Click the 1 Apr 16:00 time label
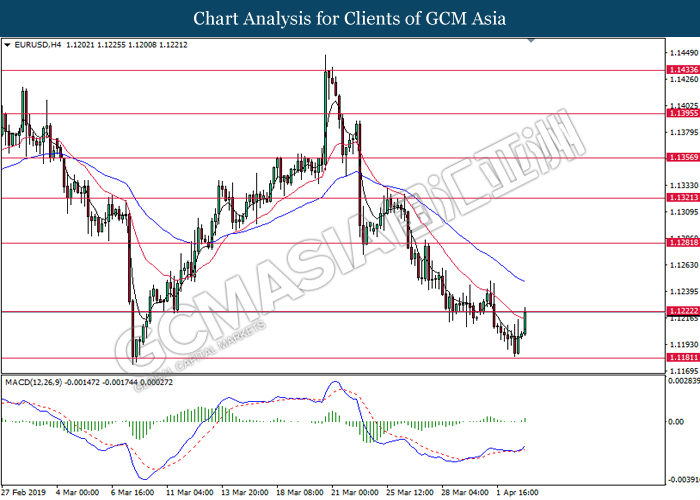The width and height of the screenshot is (700, 500). pos(518,492)
